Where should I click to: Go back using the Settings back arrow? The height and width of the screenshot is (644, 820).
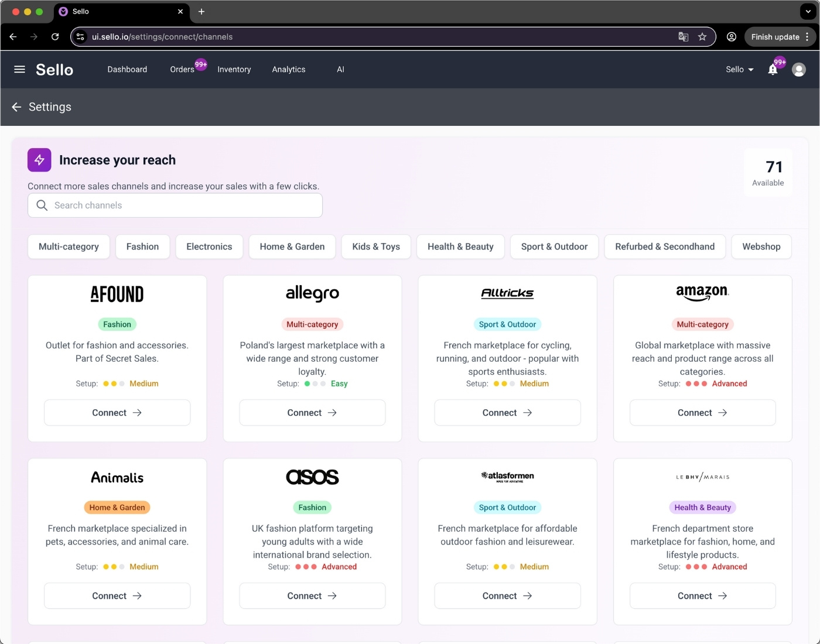coord(16,107)
